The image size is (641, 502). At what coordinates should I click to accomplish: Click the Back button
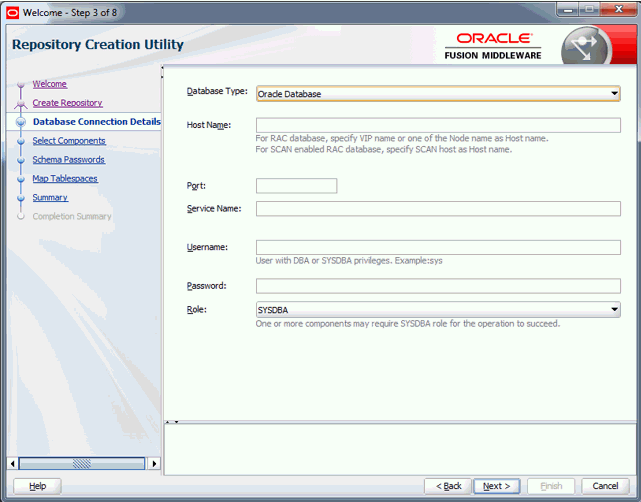(448, 486)
